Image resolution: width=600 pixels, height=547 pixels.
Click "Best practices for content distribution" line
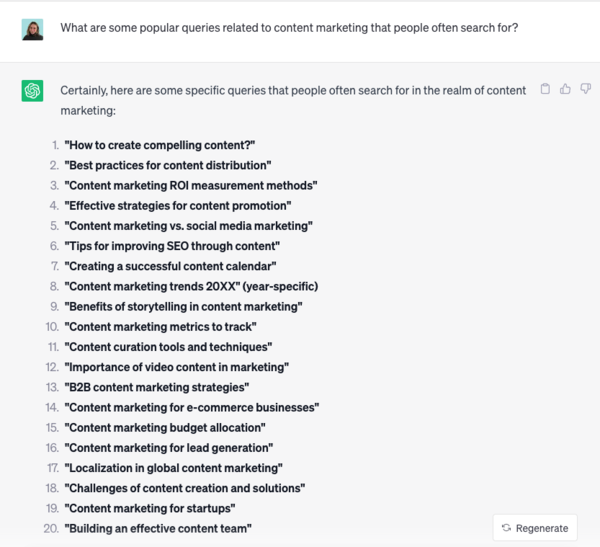point(167,165)
